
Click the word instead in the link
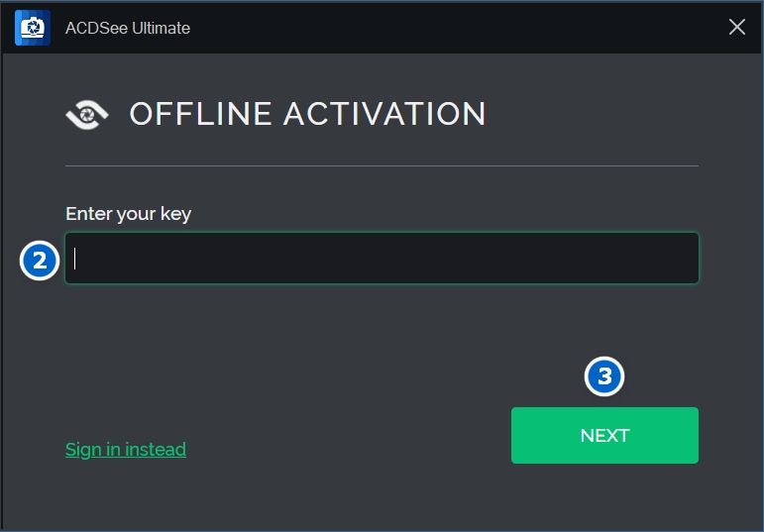point(155,450)
